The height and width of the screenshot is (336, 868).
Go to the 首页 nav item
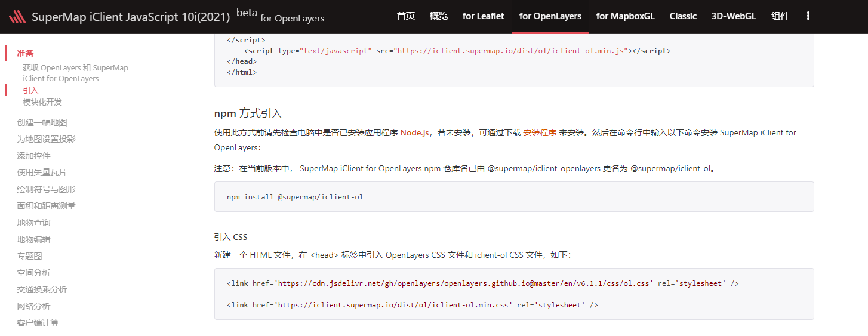coord(406,16)
